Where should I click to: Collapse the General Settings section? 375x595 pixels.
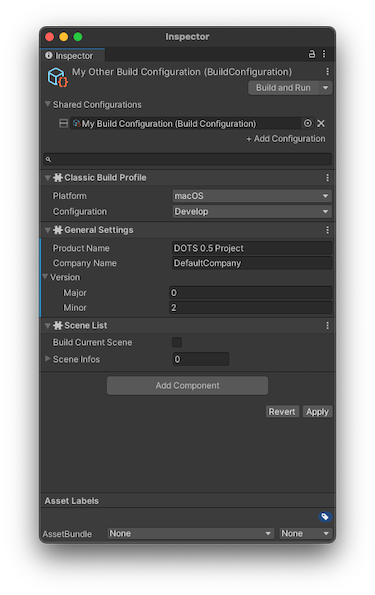click(x=47, y=230)
